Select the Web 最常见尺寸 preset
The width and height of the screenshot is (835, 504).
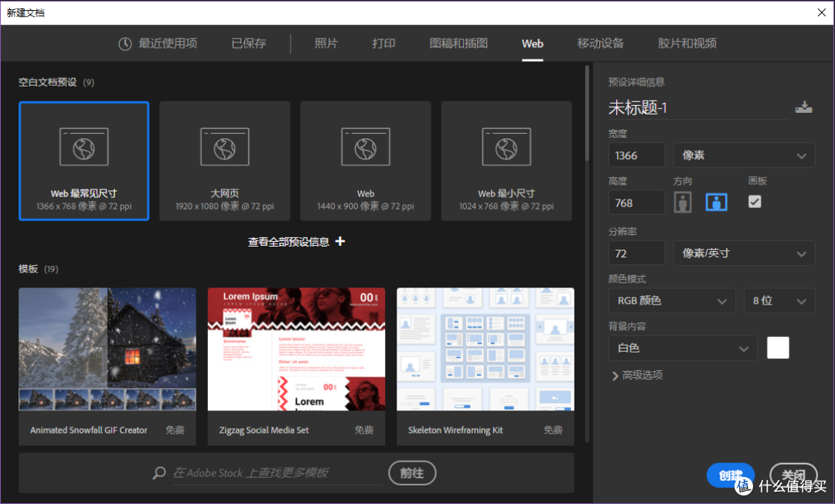[x=83, y=160]
